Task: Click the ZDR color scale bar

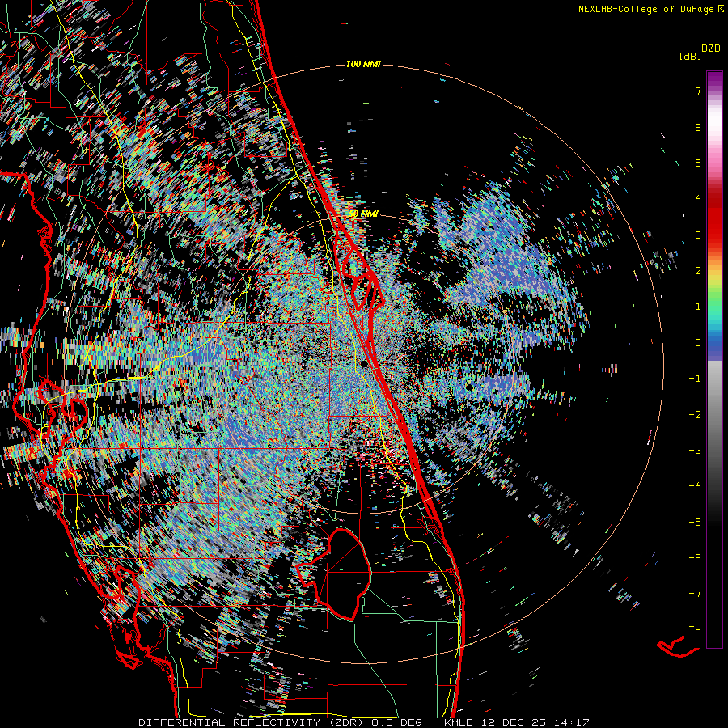Action: click(x=714, y=359)
